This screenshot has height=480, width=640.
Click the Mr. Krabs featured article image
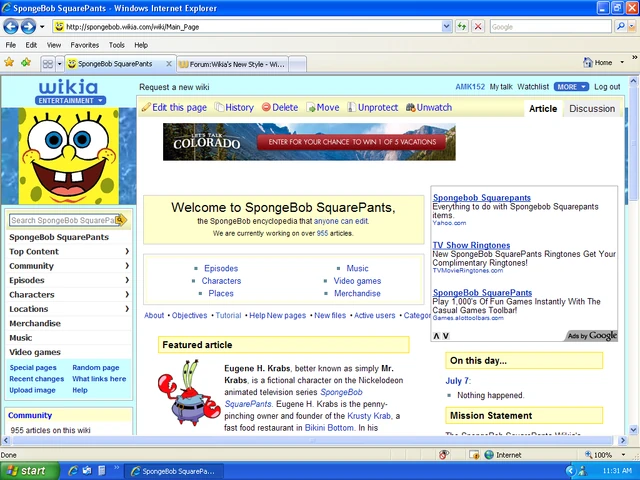(189, 393)
